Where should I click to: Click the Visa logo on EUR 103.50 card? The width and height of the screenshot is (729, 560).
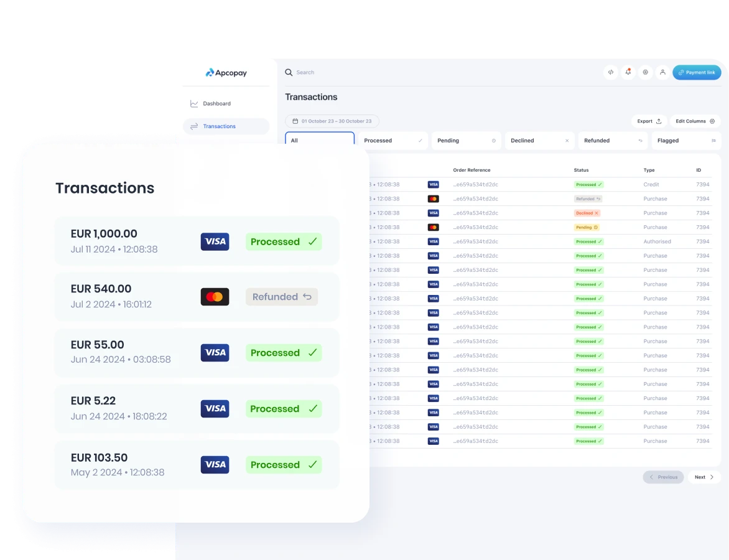point(215,465)
